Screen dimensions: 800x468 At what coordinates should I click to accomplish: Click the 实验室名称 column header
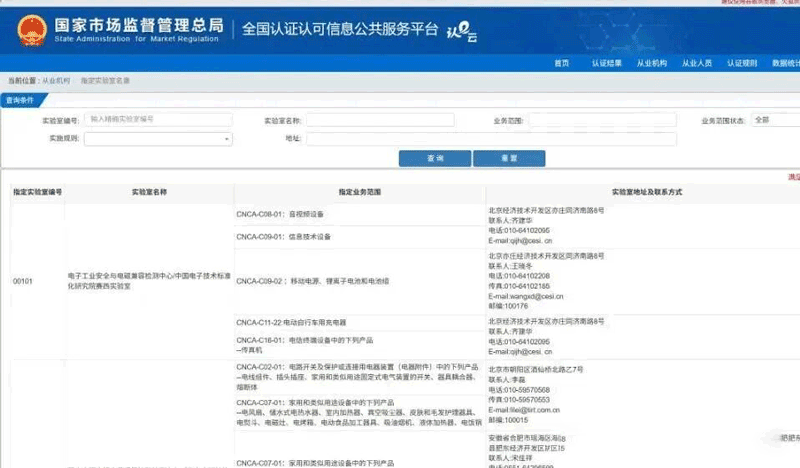pos(149,192)
